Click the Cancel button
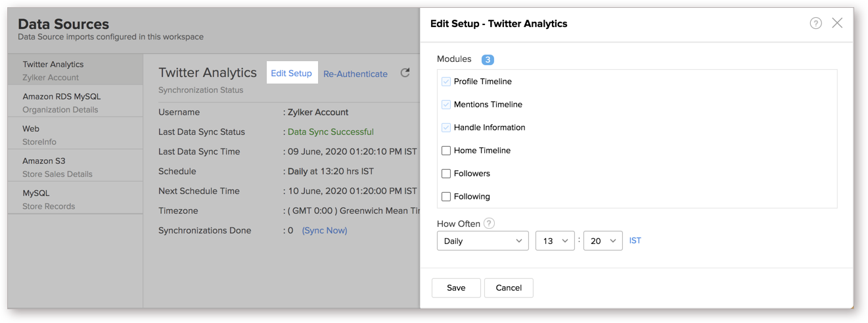The height and width of the screenshot is (323, 868). [x=509, y=287]
